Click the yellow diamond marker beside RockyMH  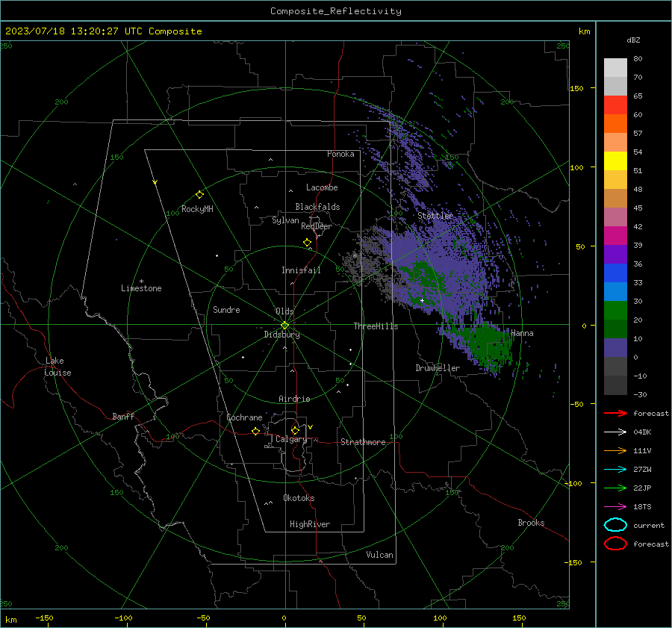[x=199, y=195]
